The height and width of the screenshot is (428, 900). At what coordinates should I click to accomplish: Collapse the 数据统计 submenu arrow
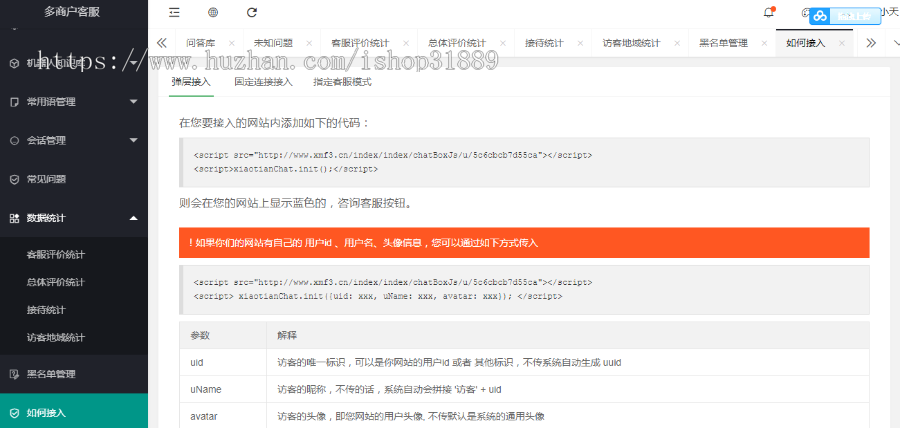tap(134, 218)
